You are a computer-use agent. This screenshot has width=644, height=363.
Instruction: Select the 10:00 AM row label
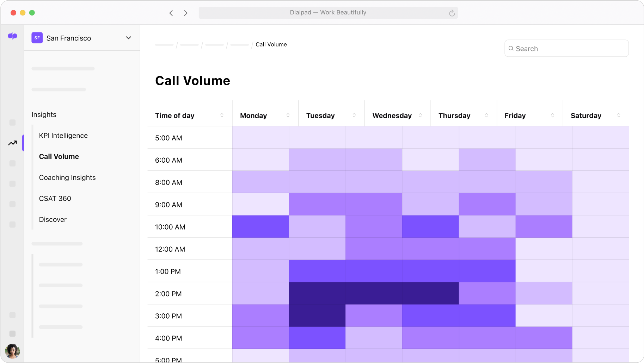(x=170, y=227)
